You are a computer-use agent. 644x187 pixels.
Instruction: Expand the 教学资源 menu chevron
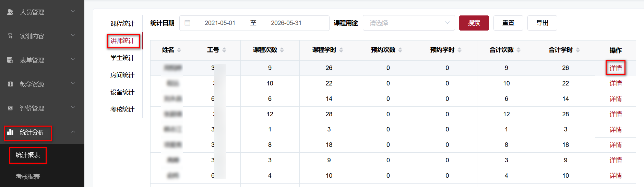click(x=73, y=83)
